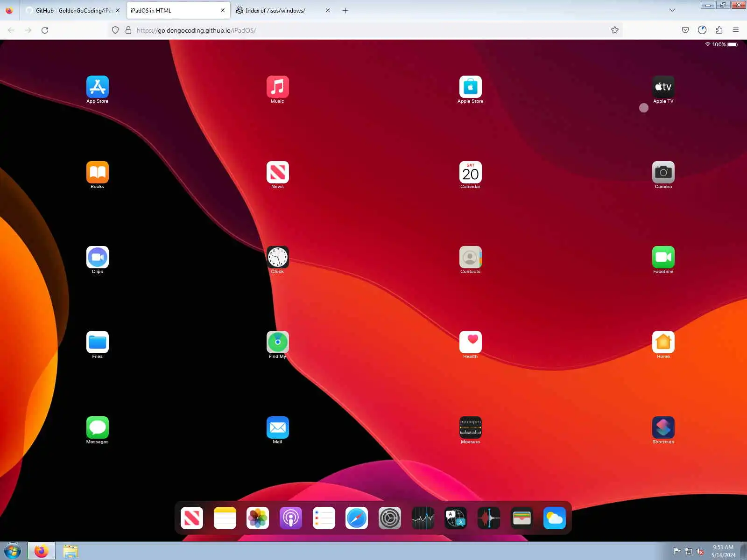Open Voice Memos from the dock
The height and width of the screenshot is (560, 747).
(489, 518)
